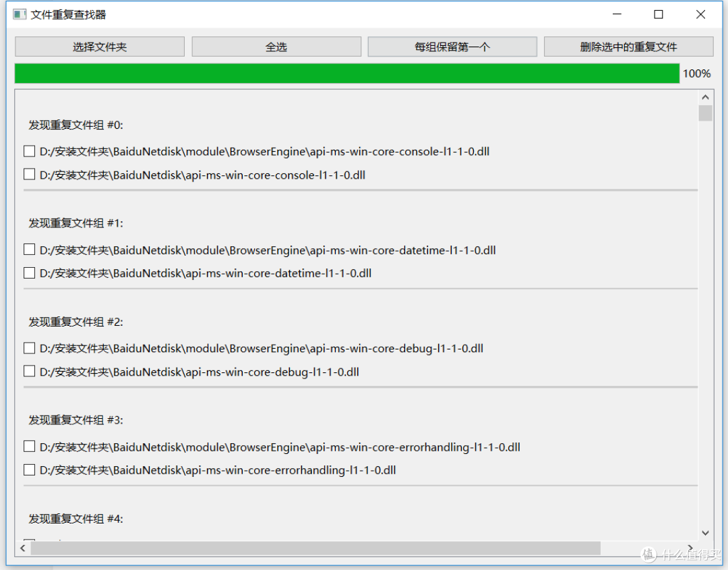Check BaiduNetdisk\api-ms-win-core-console-l1-1-0.dll checkbox
This screenshot has width=728, height=570.
click(x=29, y=174)
